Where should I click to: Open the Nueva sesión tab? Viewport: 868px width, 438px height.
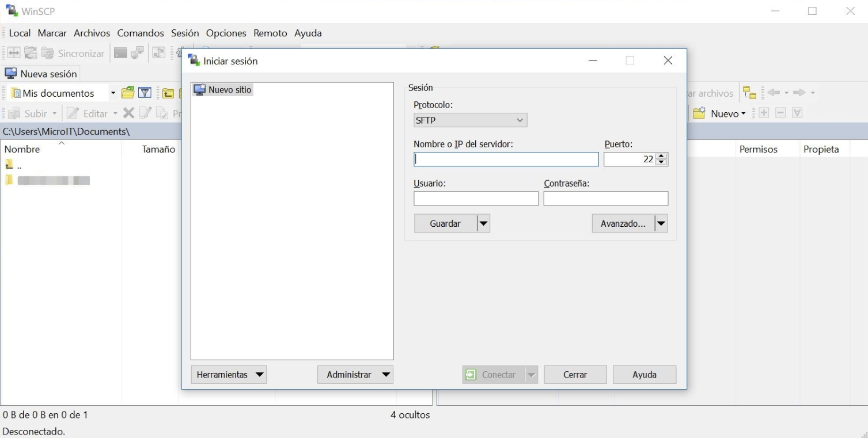[x=41, y=74]
